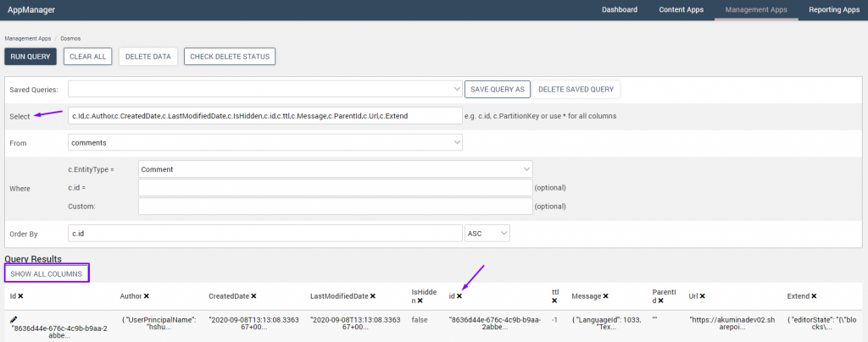Click into the Select columns input field
The height and width of the screenshot is (342, 868).
click(264, 115)
